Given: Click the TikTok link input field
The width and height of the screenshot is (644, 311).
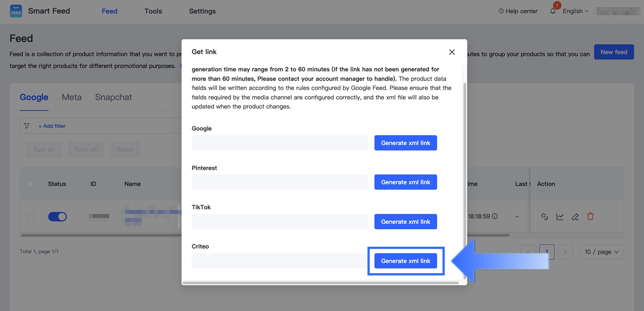Looking at the screenshot, I should [x=279, y=222].
